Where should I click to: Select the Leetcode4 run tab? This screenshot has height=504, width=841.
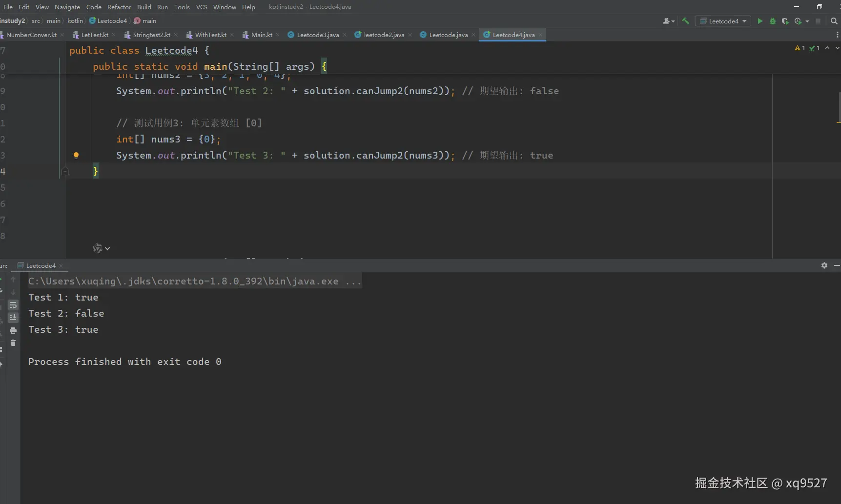(41, 266)
